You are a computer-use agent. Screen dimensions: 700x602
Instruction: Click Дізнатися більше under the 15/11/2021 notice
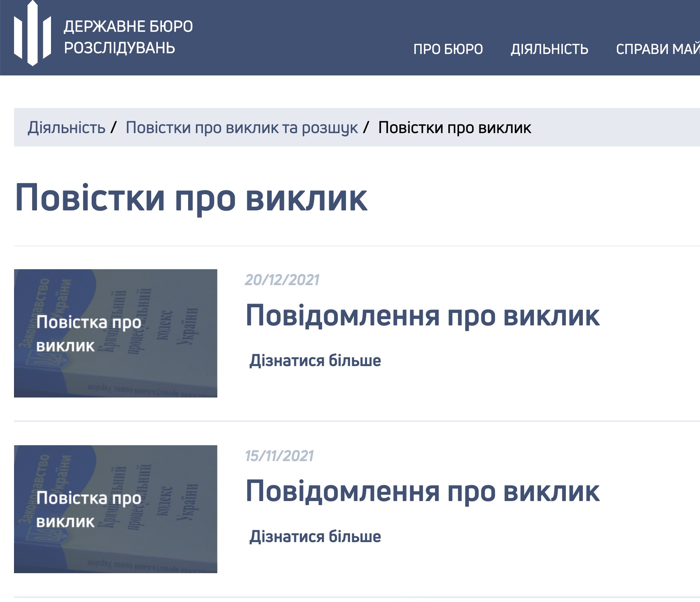tap(315, 537)
